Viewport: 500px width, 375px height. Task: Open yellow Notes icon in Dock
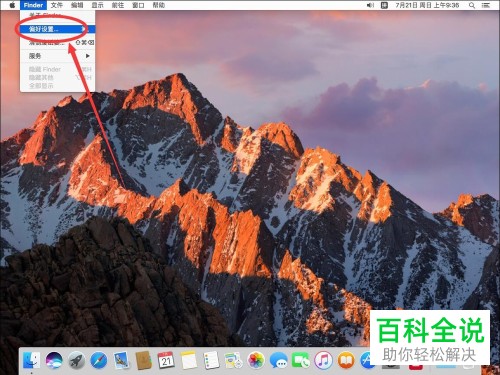pos(189,360)
